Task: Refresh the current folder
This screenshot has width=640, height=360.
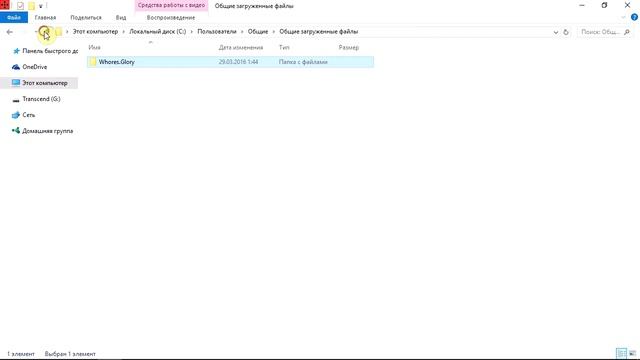Action: pos(566,32)
